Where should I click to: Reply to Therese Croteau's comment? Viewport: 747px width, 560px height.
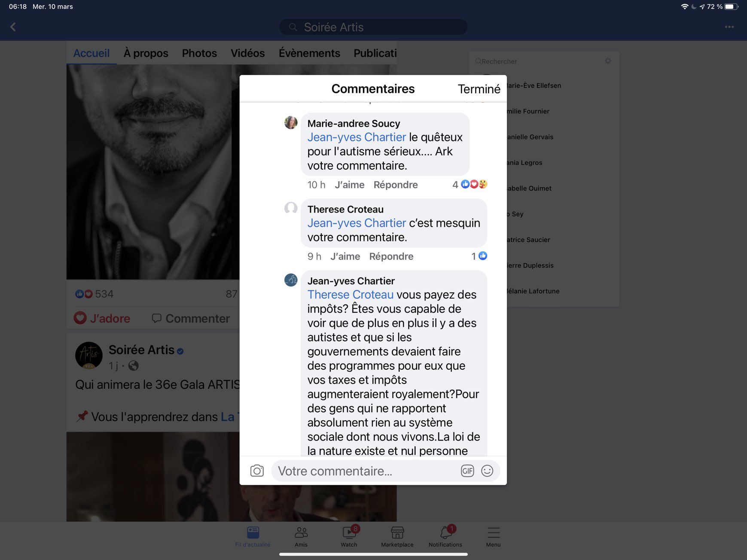pos(391,256)
